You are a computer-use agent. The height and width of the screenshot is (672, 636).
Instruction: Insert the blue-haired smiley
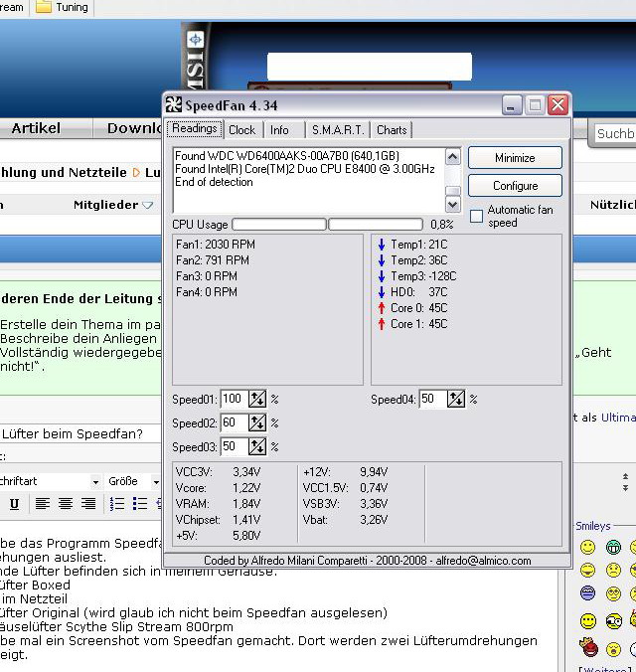(x=588, y=593)
